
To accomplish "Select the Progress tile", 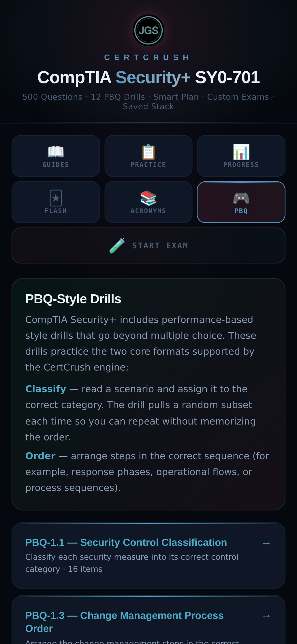I will click(241, 156).
